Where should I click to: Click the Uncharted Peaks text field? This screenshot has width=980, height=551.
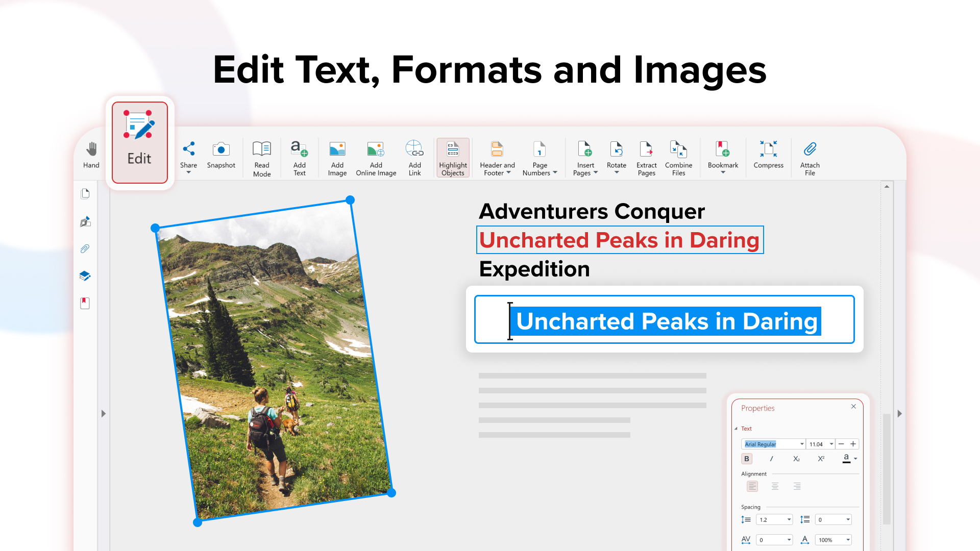664,320
